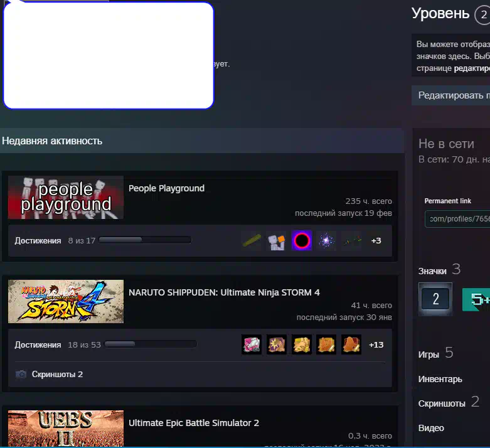Screen dimensions: 490x448
Task: Click the Не в сети status text
Action: tap(446, 144)
